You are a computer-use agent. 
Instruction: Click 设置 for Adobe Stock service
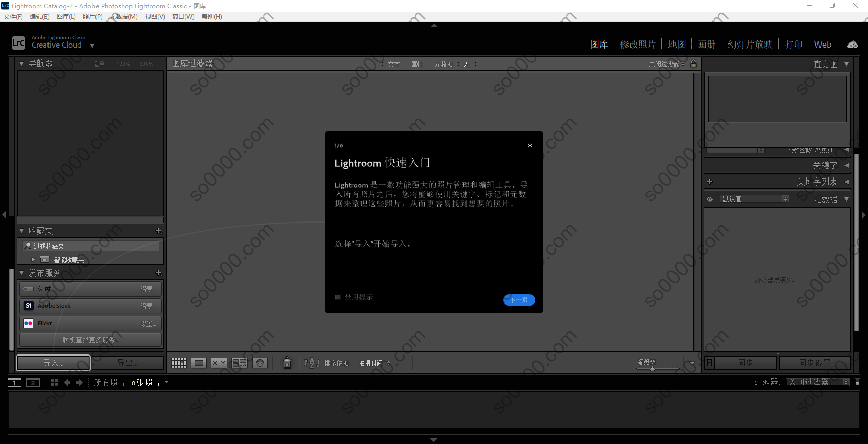(x=148, y=306)
